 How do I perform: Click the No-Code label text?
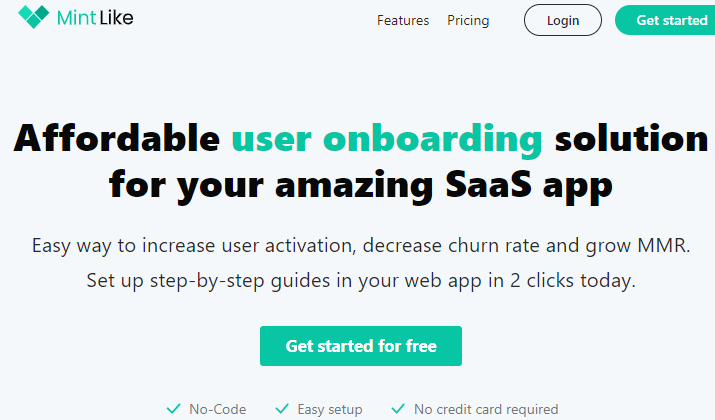tap(217, 409)
